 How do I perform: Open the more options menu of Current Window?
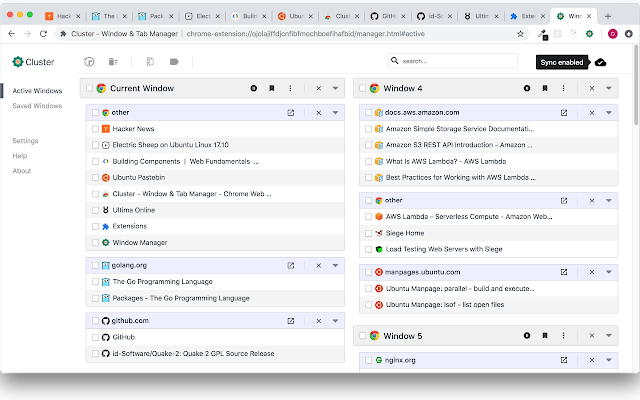(x=290, y=88)
